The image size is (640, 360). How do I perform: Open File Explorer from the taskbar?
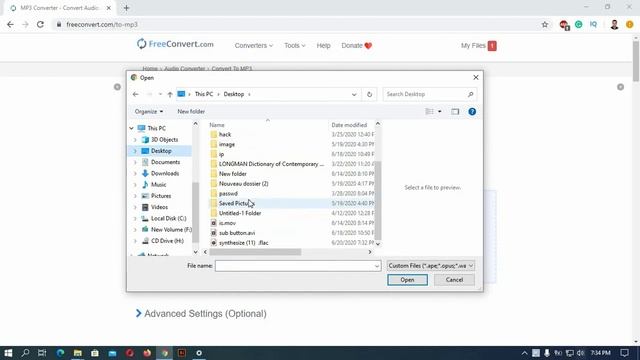pos(78,353)
